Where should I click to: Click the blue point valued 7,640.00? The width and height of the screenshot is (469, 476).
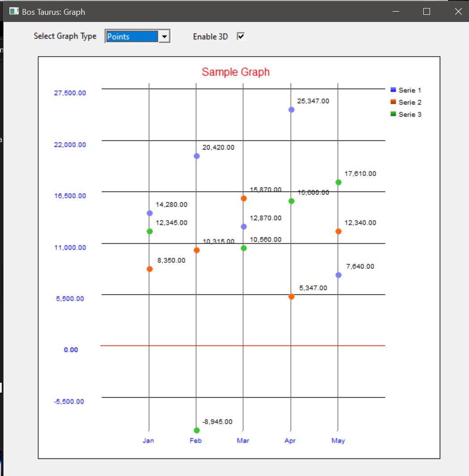pos(339,275)
